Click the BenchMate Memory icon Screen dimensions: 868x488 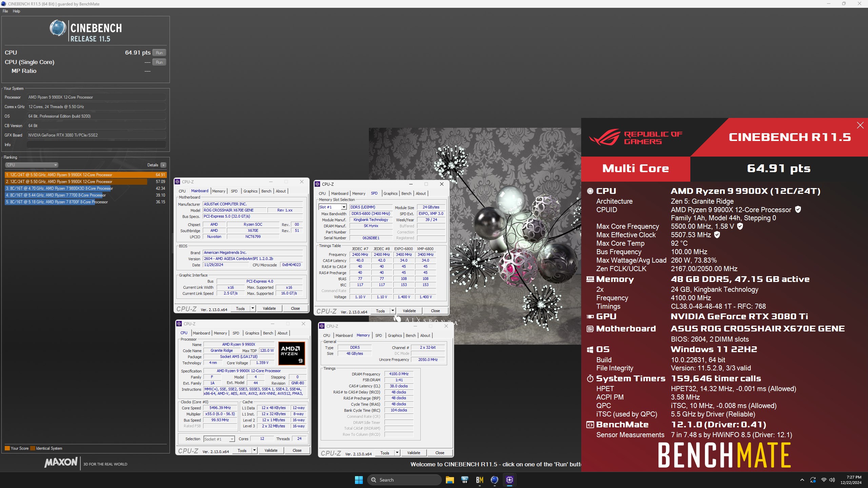(590, 279)
